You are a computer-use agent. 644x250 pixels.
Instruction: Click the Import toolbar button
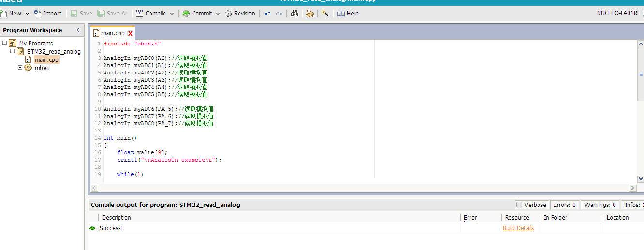click(x=48, y=14)
